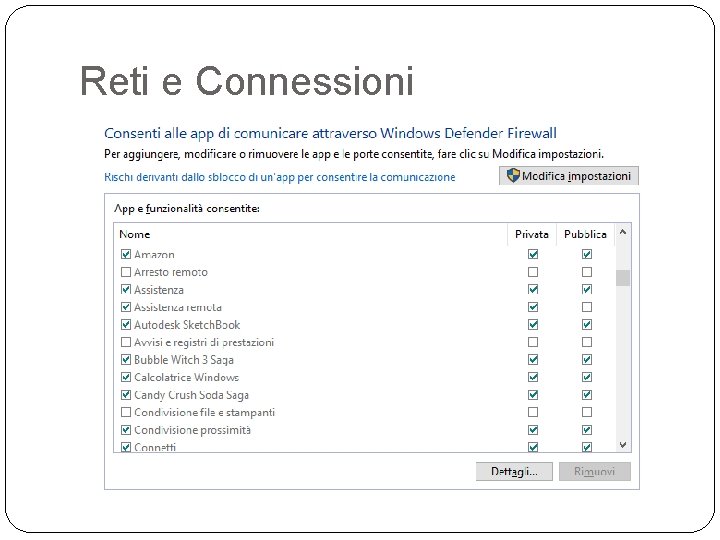Enable Avvisi e registri di prestazioni checkbox
This screenshot has height=540, width=720.
click(x=126, y=342)
